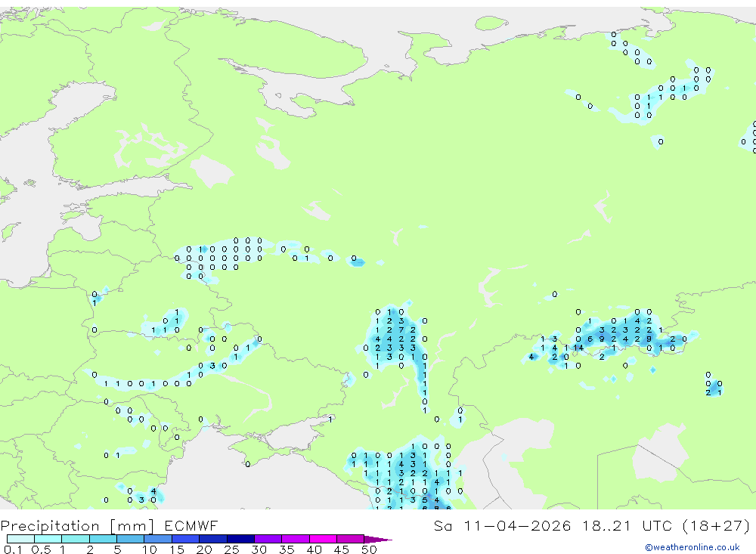Click the '10' legend scale label
Viewport: 756px width, 554px height.
[x=150, y=549]
